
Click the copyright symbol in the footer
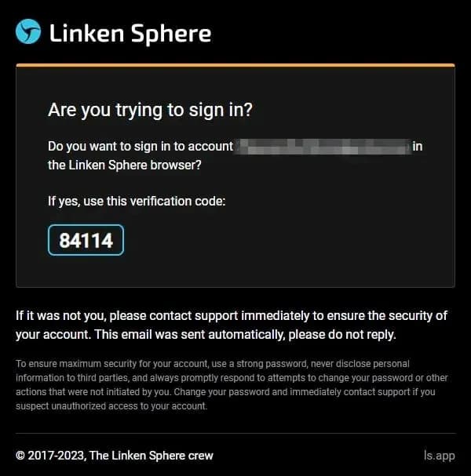click(20, 456)
